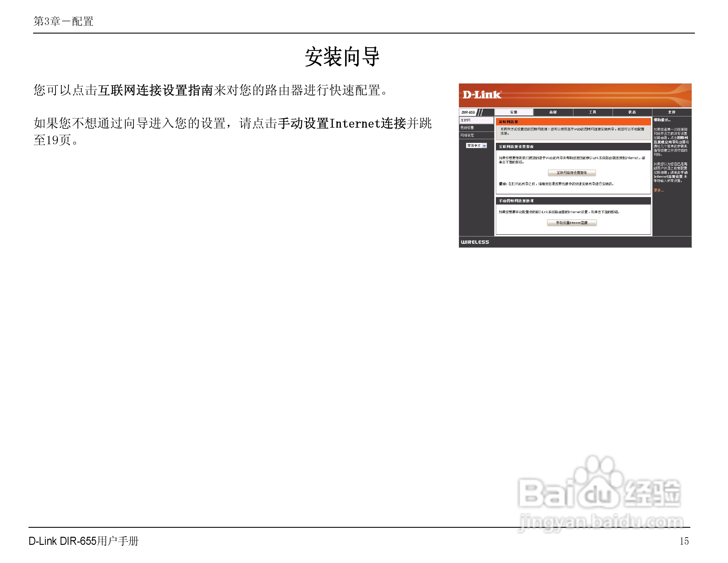Click the WIRELESS logo in footer bar
728x563 pixels.
point(475,242)
